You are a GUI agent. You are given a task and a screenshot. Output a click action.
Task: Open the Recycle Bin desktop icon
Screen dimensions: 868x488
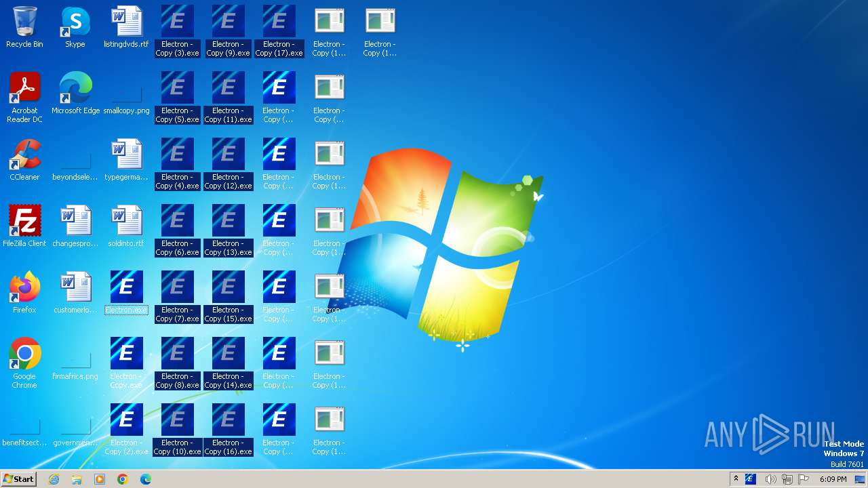tap(24, 27)
